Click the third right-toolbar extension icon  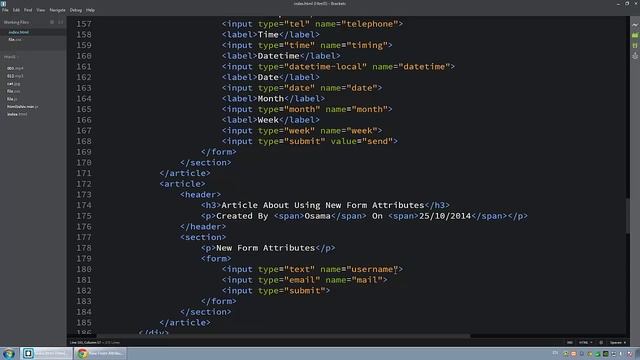(x=635, y=46)
